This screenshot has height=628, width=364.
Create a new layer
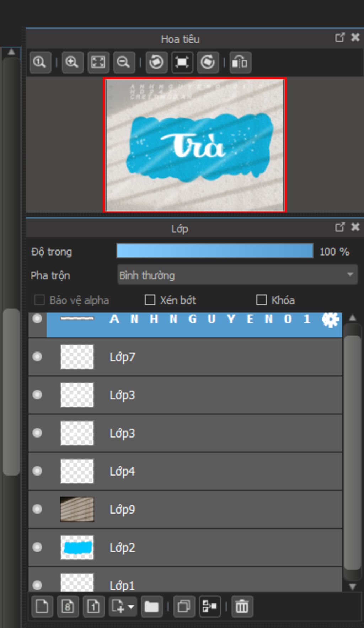[x=42, y=606]
